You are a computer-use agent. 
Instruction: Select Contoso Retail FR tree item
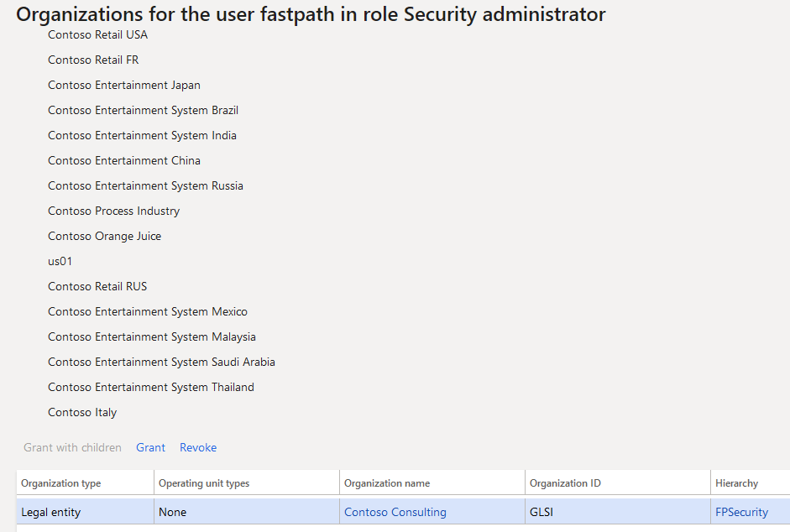tap(93, 60)
